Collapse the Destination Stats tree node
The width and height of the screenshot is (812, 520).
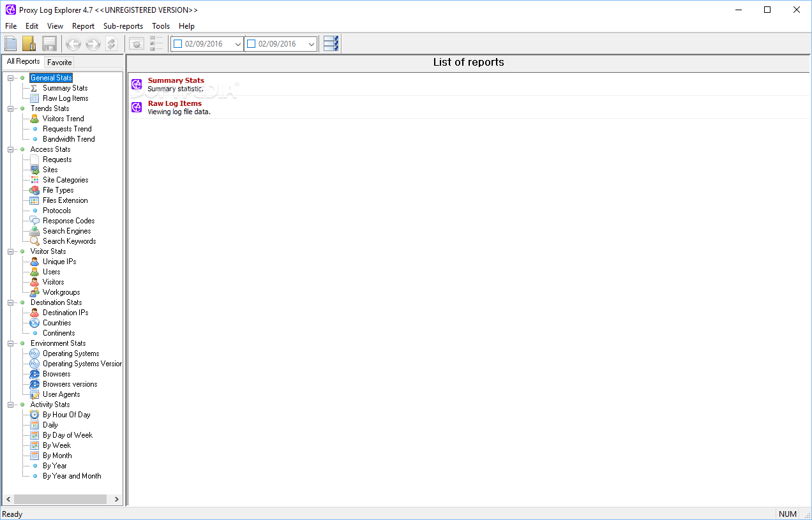click(11, 302)
